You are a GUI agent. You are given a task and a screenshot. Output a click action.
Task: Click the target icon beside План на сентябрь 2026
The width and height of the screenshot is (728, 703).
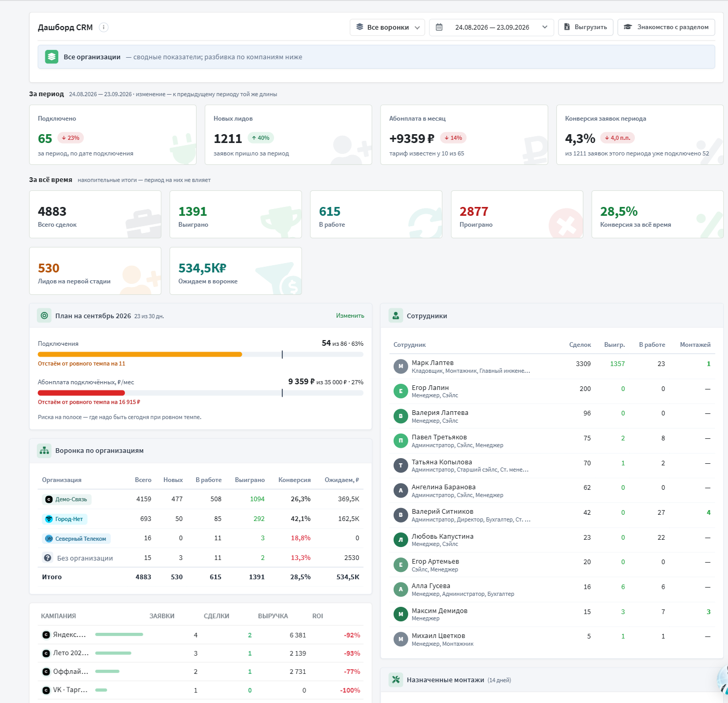click(x=44, y=316)
